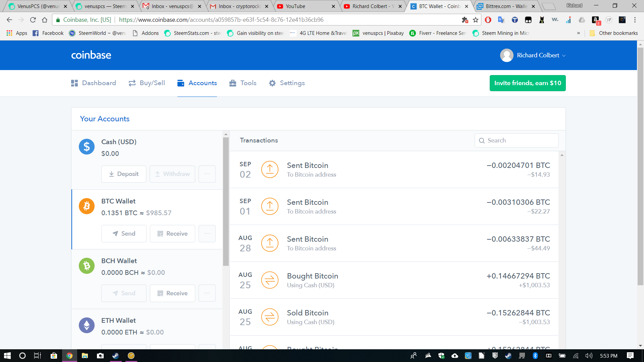Open Cash (USD) more options ellipsis
The width and height of the screenshot is (644, 362).
(x=207, y=174)
